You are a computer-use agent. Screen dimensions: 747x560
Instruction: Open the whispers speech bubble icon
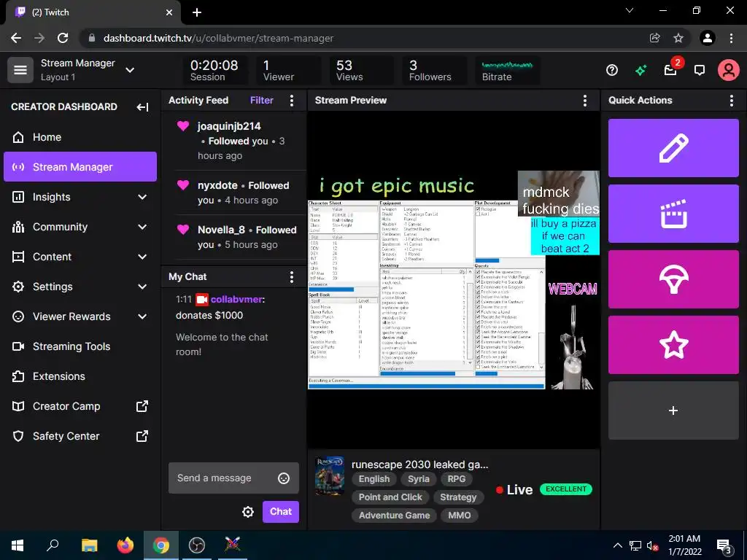(700, 71)
